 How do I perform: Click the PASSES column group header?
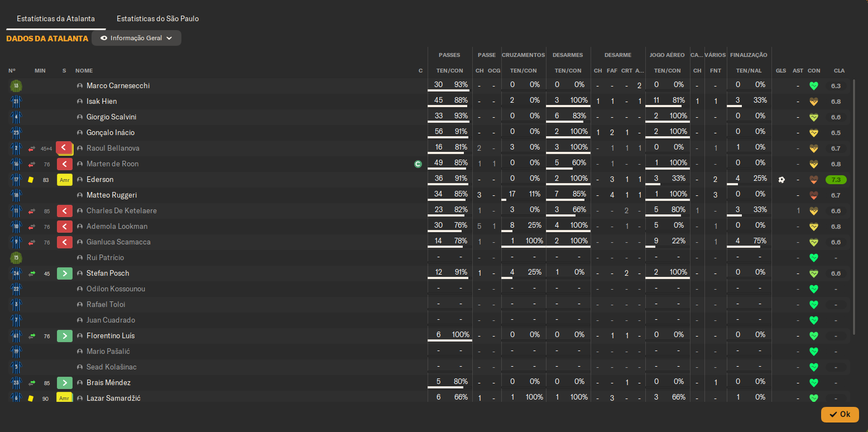pyautogui.click(x=449, y=55)
